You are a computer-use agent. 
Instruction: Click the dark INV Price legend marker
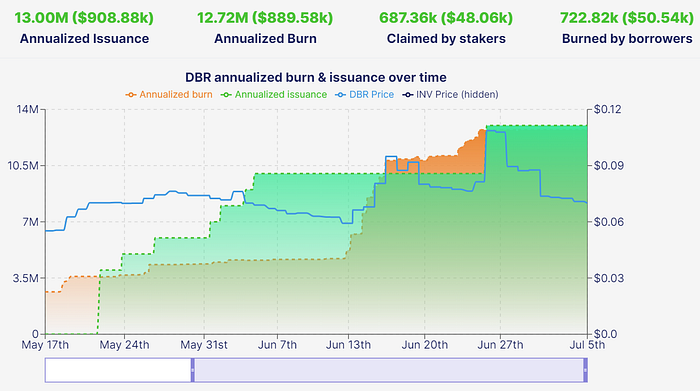pos(407,95)
